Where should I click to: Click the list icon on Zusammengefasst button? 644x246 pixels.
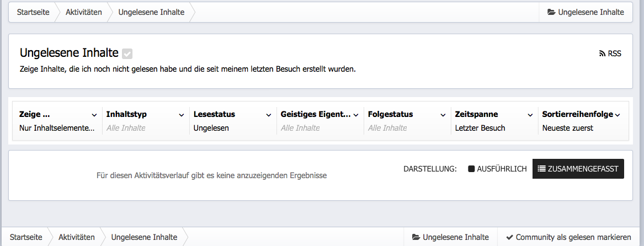(542, 169)
